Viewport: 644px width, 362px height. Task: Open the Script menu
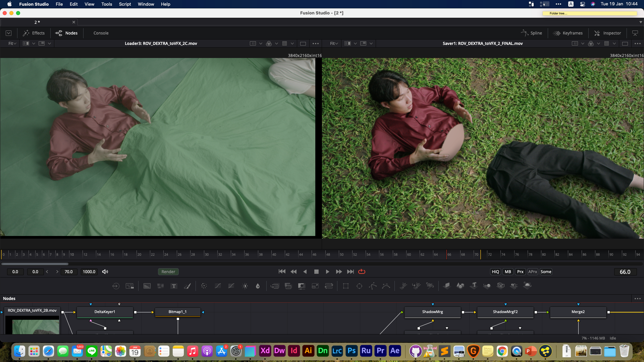125,4
